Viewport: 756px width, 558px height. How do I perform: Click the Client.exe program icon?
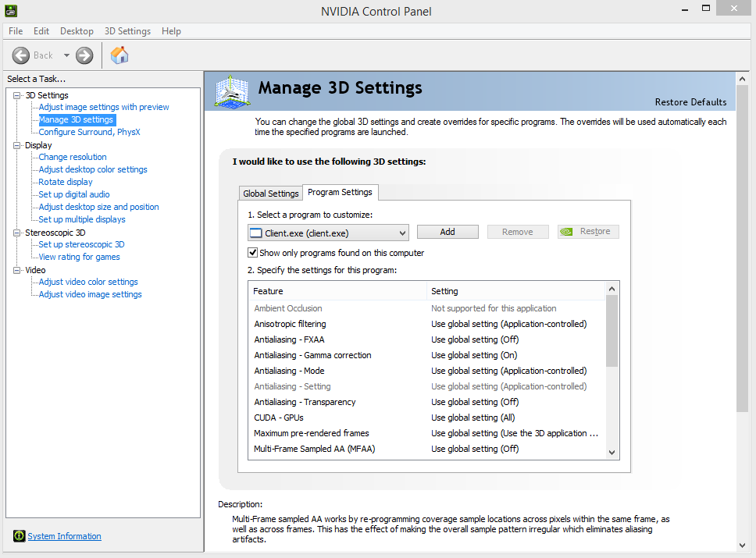coord(256,233)
